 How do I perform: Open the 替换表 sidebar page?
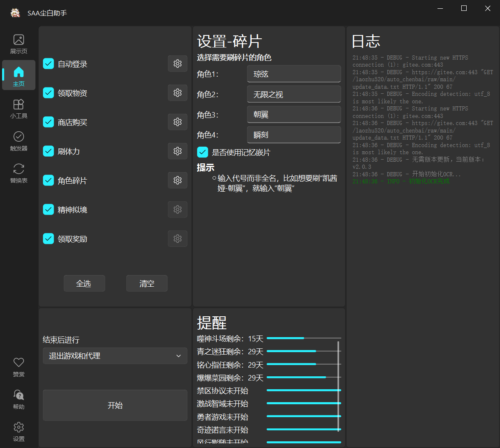[19, 173]
